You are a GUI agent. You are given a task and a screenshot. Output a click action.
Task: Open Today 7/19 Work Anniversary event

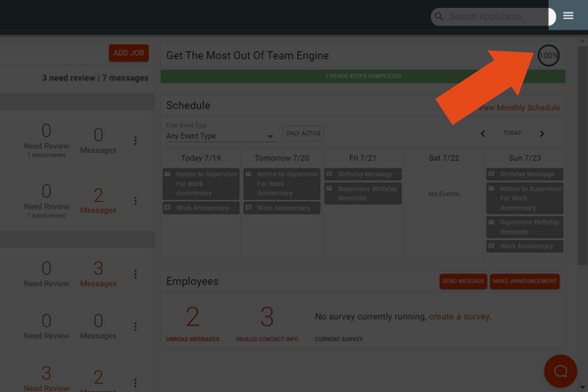pos(201,208)
